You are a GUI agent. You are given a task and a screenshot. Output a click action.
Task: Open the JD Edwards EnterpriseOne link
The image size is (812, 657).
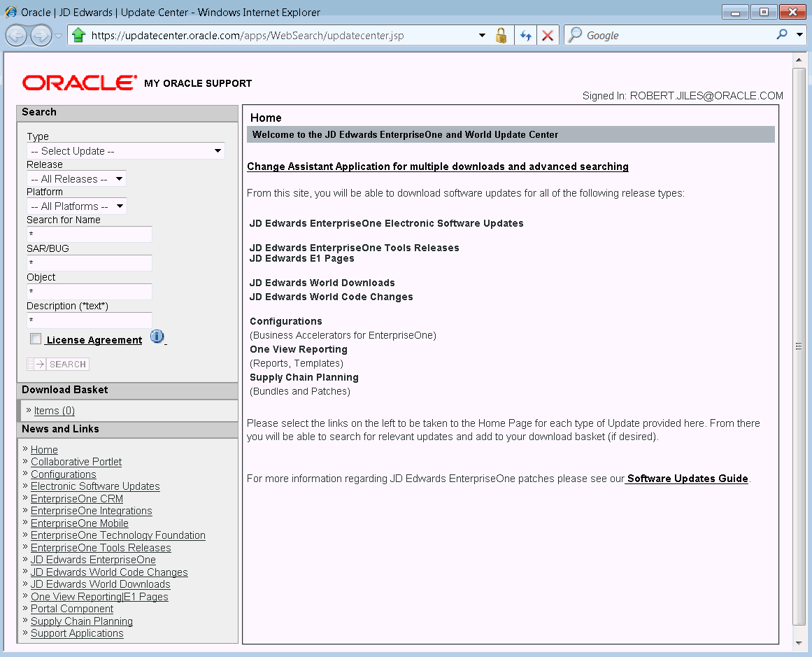point(93,560)
